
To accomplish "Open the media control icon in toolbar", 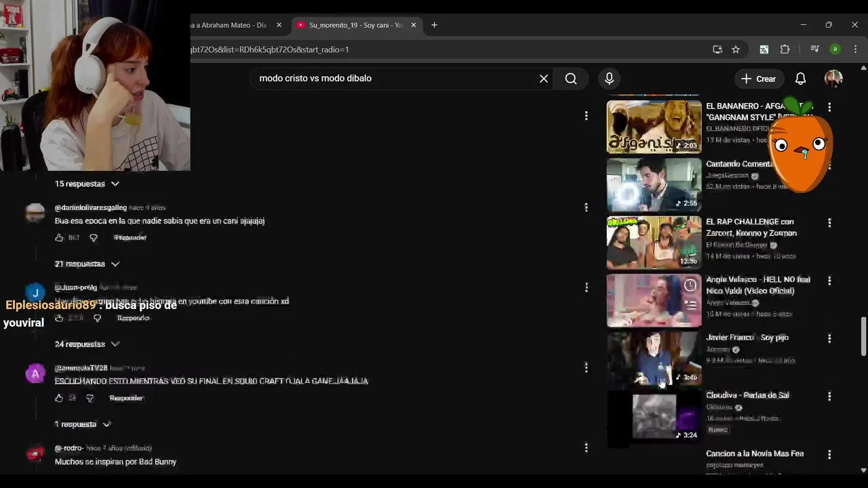I will coord(815,49).
